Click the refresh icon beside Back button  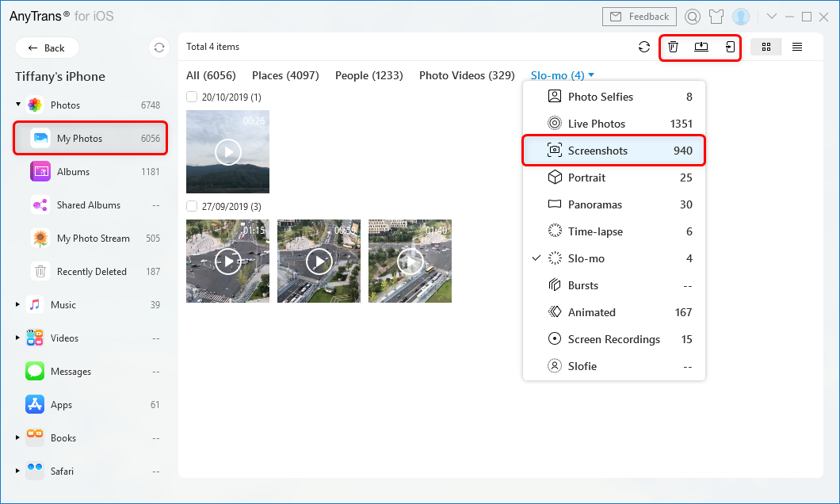[159, 48]
